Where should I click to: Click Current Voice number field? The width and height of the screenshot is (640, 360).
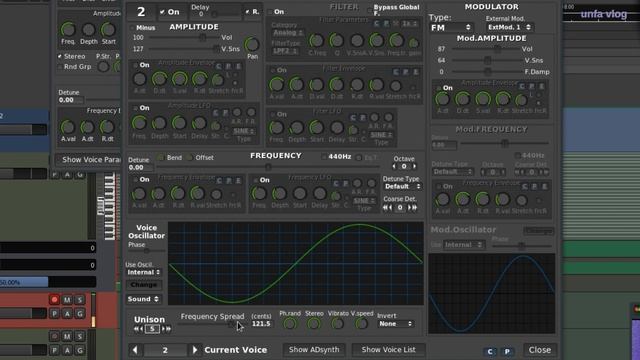(165, 350)
